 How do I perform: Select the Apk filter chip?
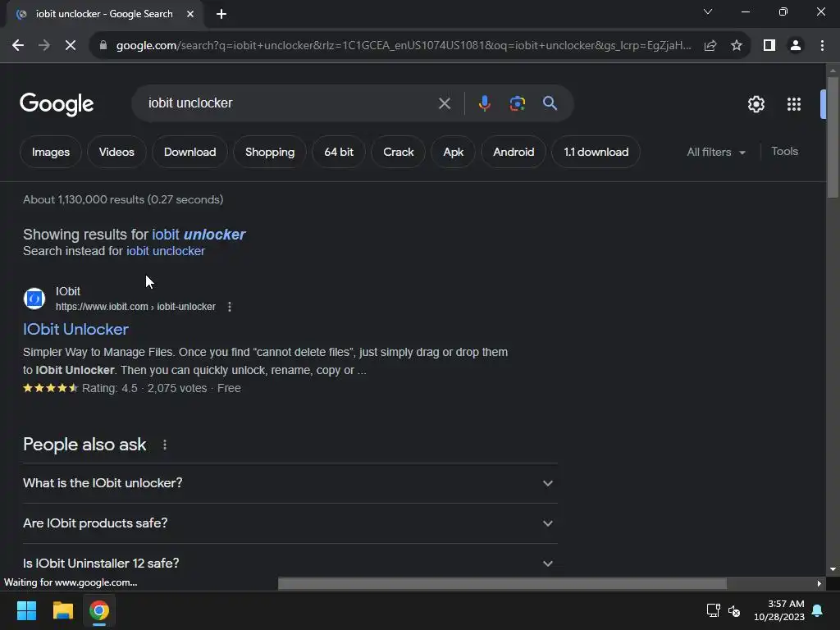(x=453, y=152)
